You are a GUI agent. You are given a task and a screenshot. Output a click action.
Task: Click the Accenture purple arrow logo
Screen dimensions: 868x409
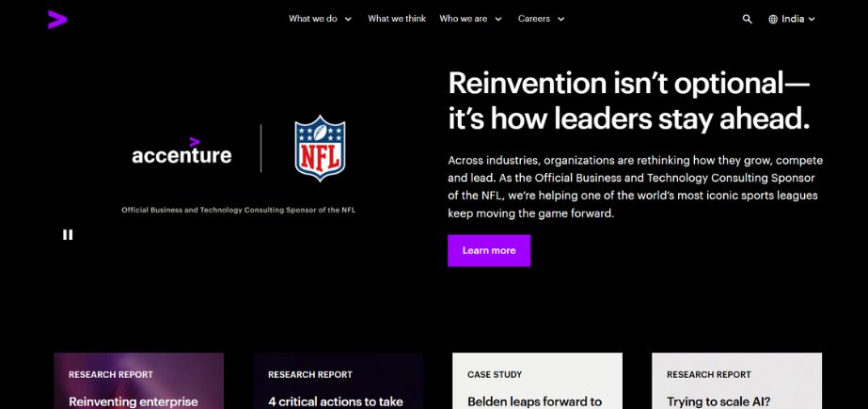57,18
